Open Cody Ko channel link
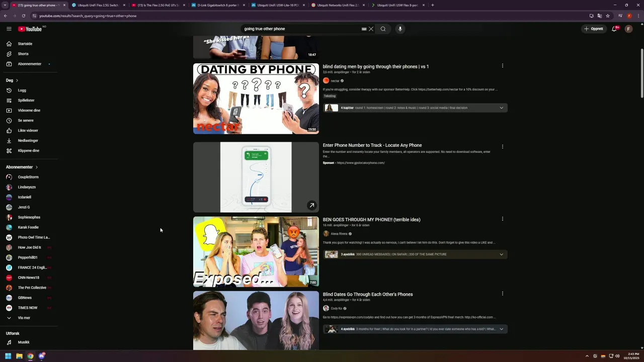 [336, 308]
